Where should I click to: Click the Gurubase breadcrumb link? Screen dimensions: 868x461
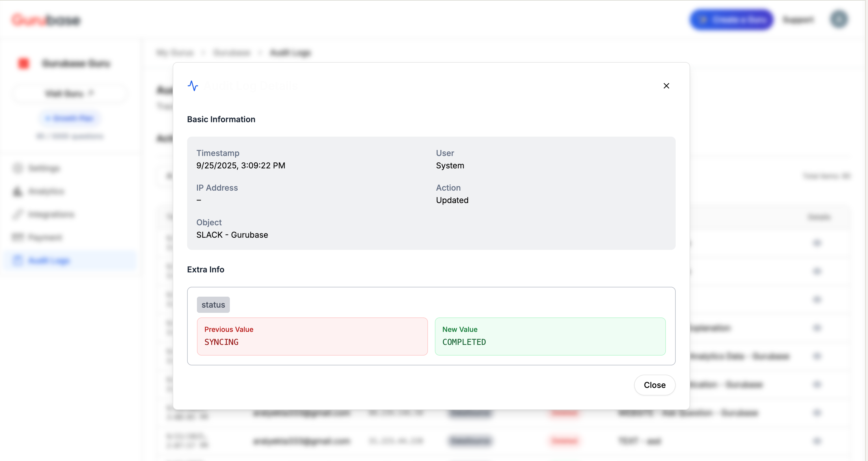click(x=232, y=53)
